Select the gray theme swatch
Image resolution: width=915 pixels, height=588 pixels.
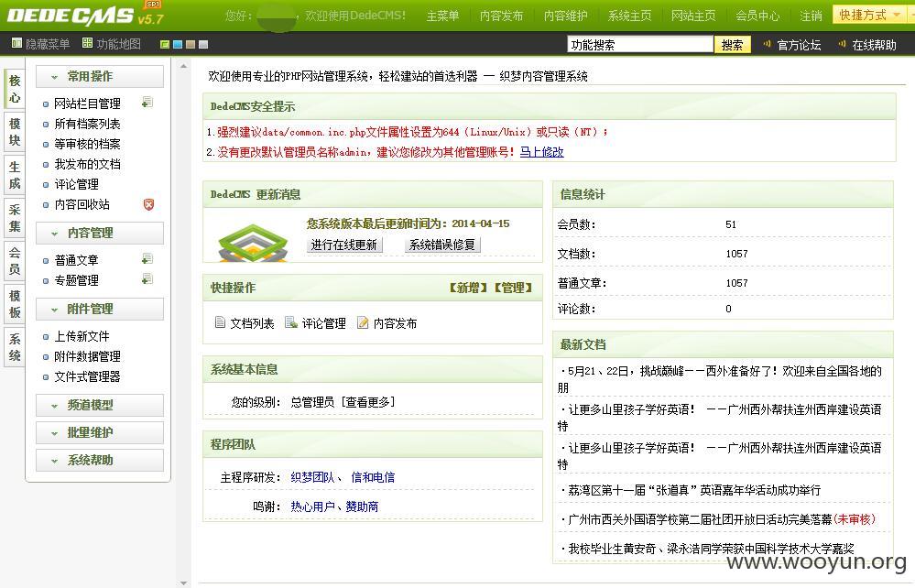coord(203,44)
